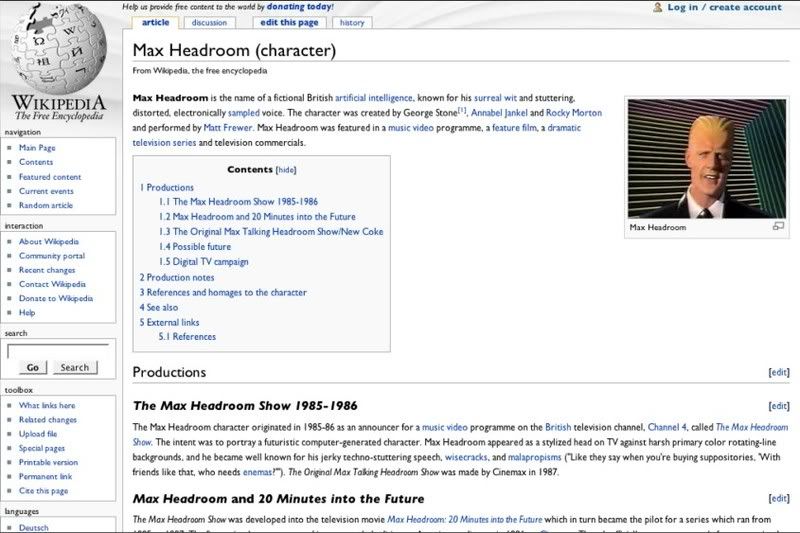Jump to 1.3 Original Max Talking Headroom Show
Screen dimensions: 800x533
pyautogui.click(x=271, y=232)
